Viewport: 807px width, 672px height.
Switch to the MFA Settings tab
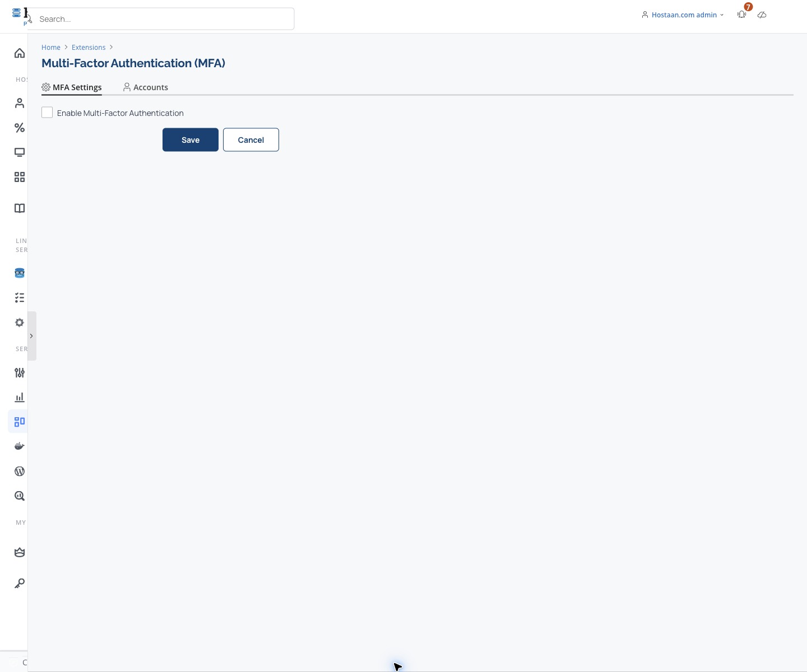click(x=72, y=87)
